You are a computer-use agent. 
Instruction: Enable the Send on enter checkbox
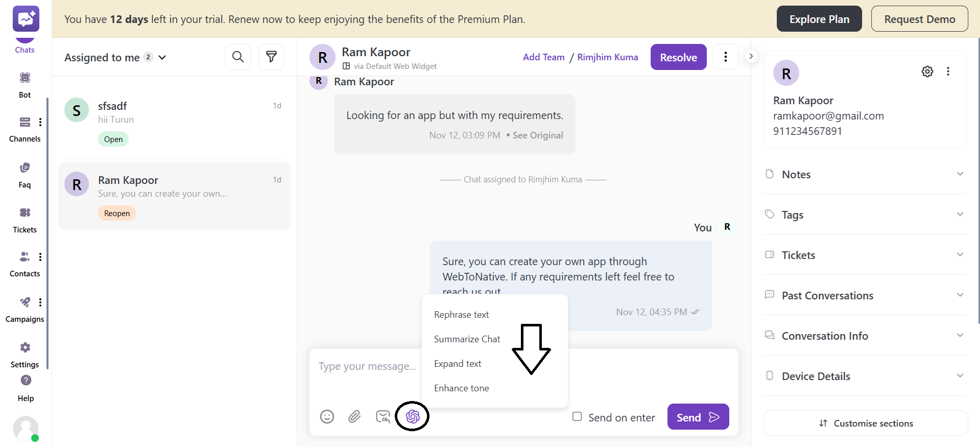click(577, 417)
